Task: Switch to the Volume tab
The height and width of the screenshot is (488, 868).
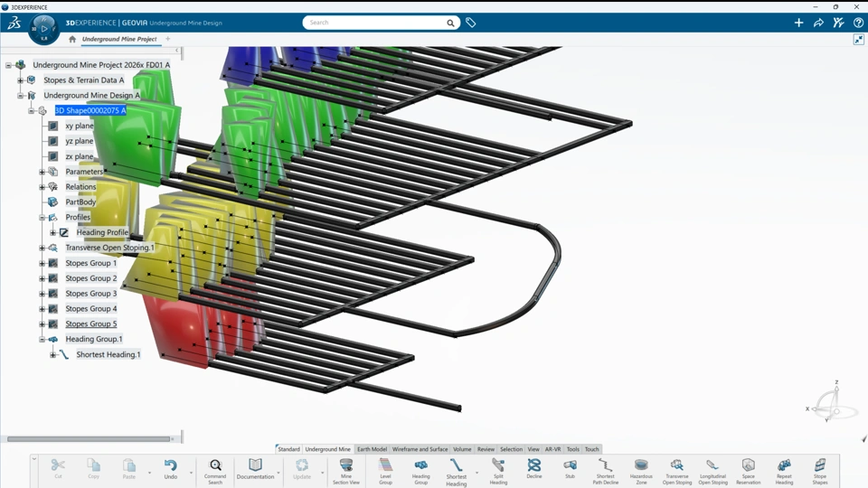Action: pos(462,449)
